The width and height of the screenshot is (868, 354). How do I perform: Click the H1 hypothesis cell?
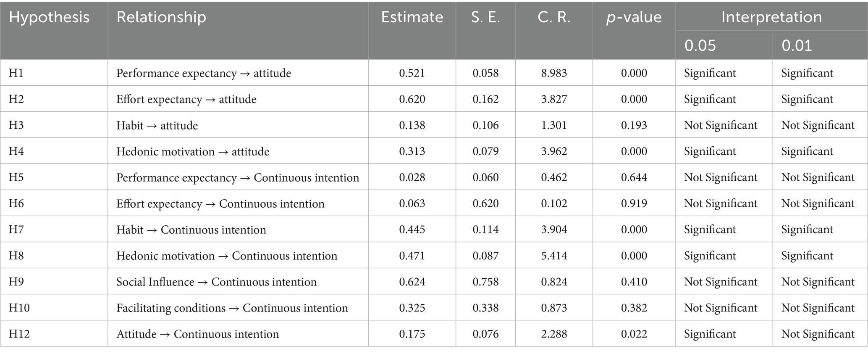coord(16,73)
